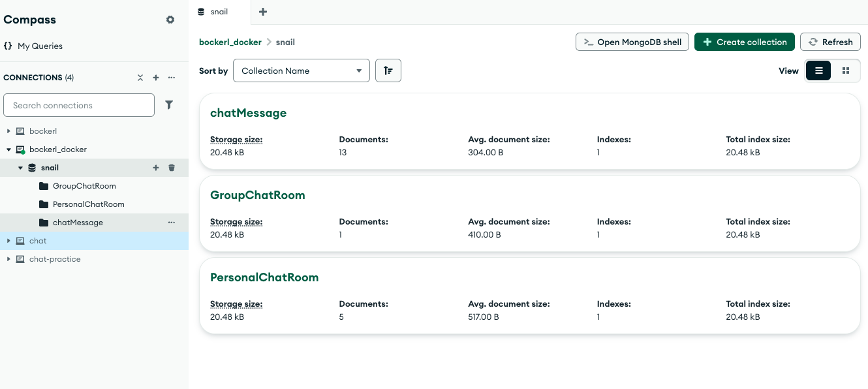Screen dimensions: 868x389
Task: Expand the bockerl connection
Action: tap(9, 131)
